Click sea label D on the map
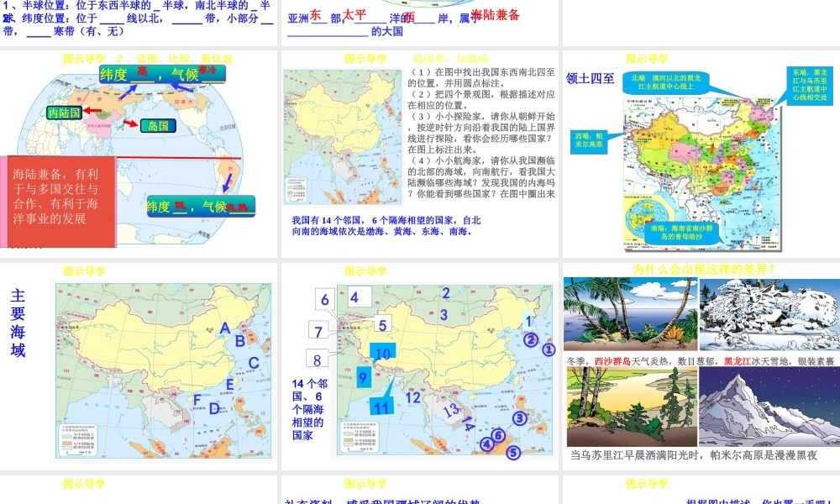840x504 pixels. coord(213,409)
